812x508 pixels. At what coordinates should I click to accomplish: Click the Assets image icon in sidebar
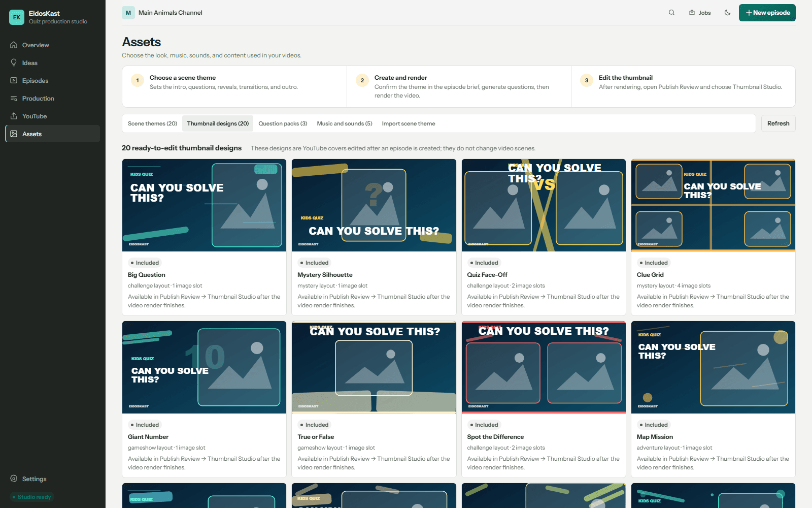click(x=14, y=134)
